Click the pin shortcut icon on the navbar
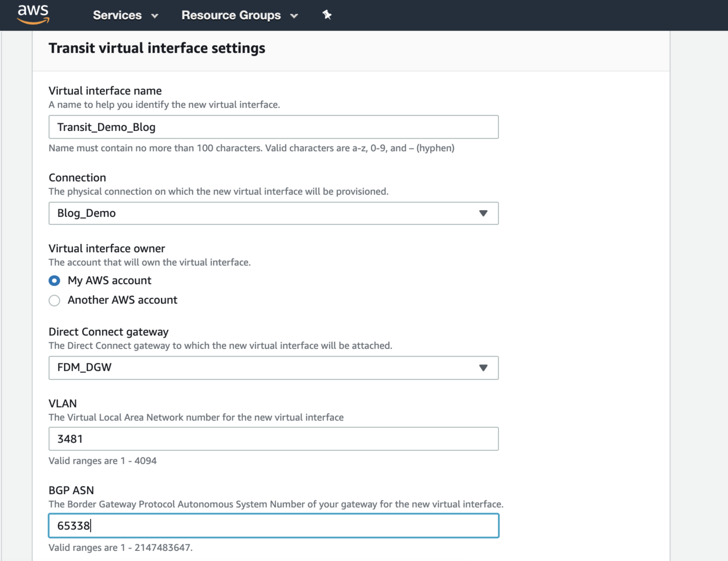Screen dimensions: 728x561 click(327, 15)
